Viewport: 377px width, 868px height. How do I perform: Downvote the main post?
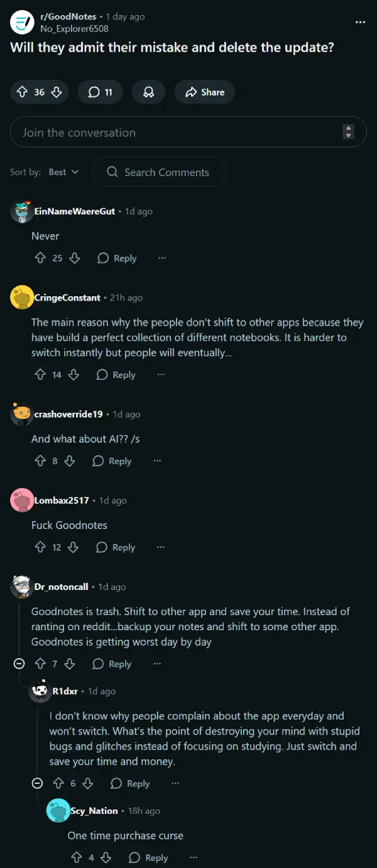(56, 92)
